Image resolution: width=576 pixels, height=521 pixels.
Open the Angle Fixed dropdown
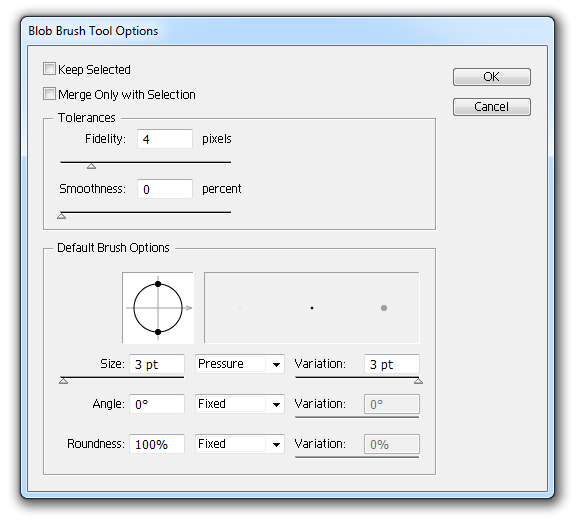coord(240,404)
